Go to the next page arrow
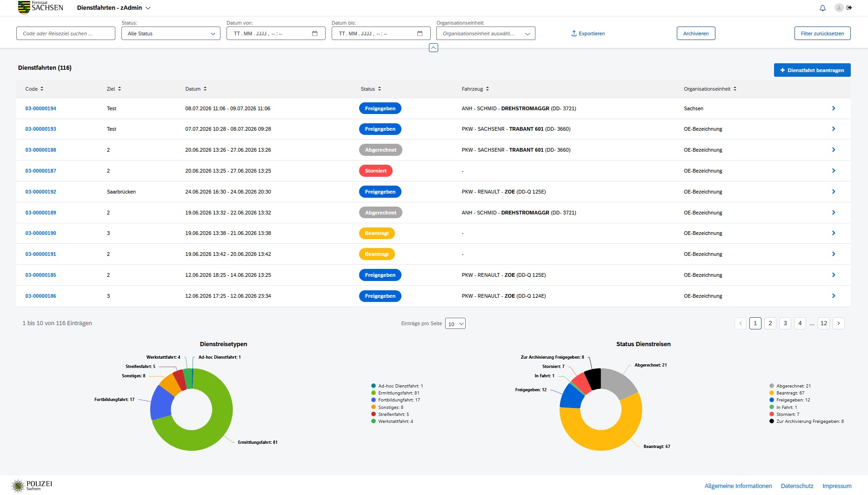Image resolution: width=868 pixels, height=495 pixels. (x=839, y=323)
